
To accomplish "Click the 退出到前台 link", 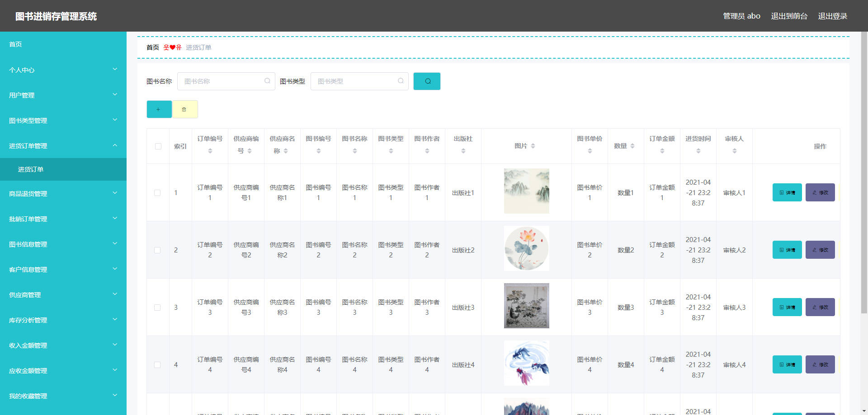I will [x=789, y=16].
